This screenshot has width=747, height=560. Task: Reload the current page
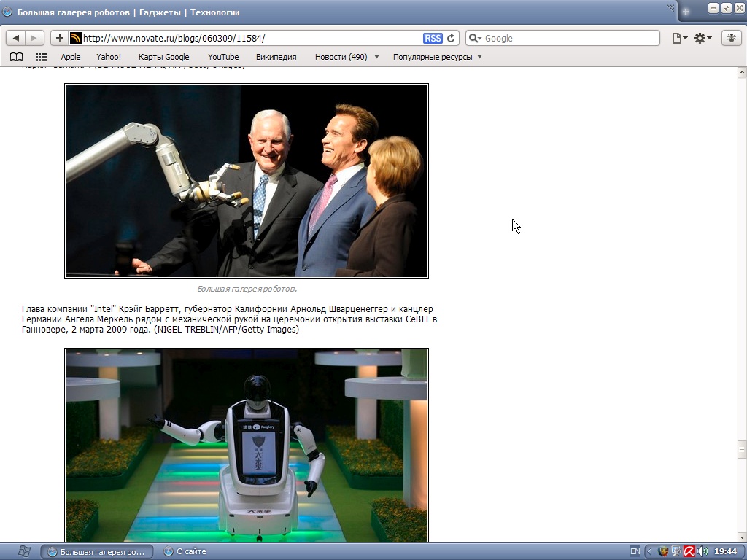coord(451,38)
